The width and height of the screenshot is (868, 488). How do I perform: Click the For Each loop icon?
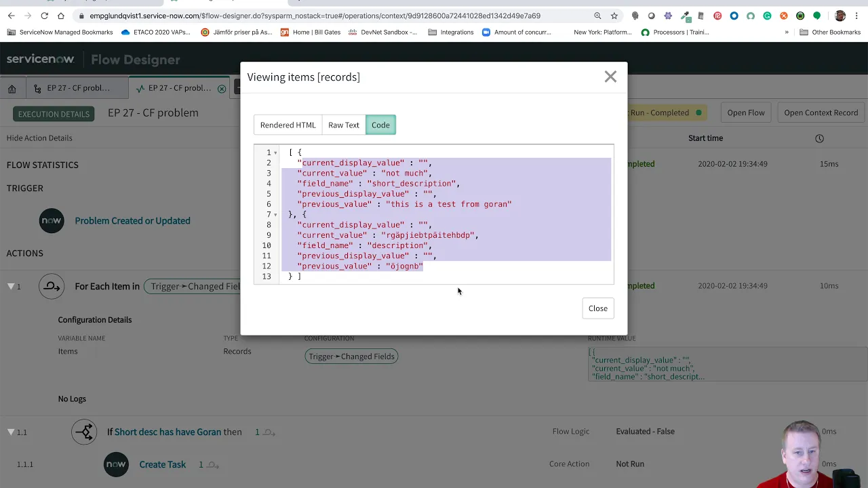(x=52, y=287)
